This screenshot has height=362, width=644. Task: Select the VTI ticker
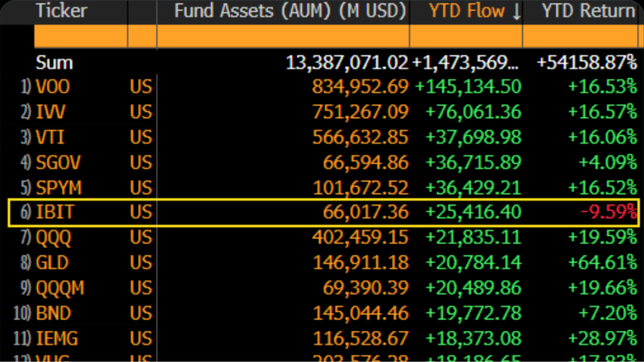50,137
